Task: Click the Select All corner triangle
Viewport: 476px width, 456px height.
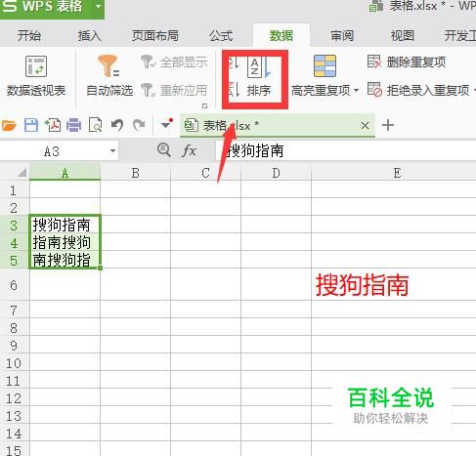Action: 22,172
